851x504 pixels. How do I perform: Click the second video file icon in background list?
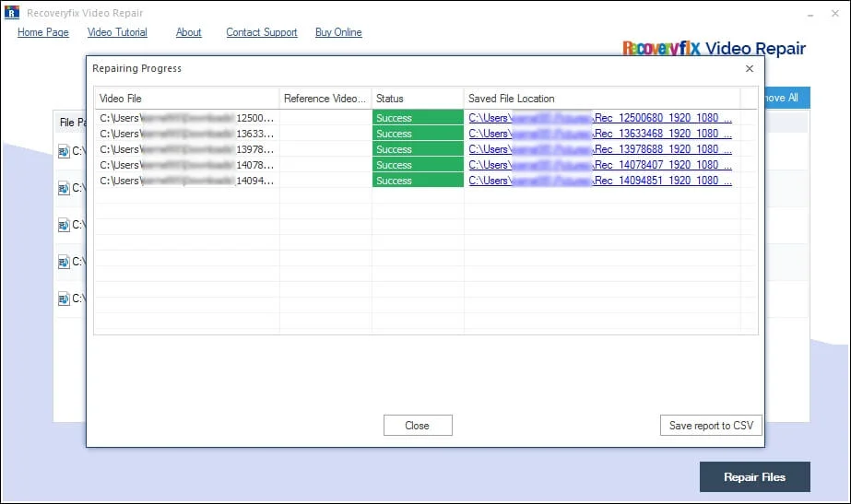64,188
